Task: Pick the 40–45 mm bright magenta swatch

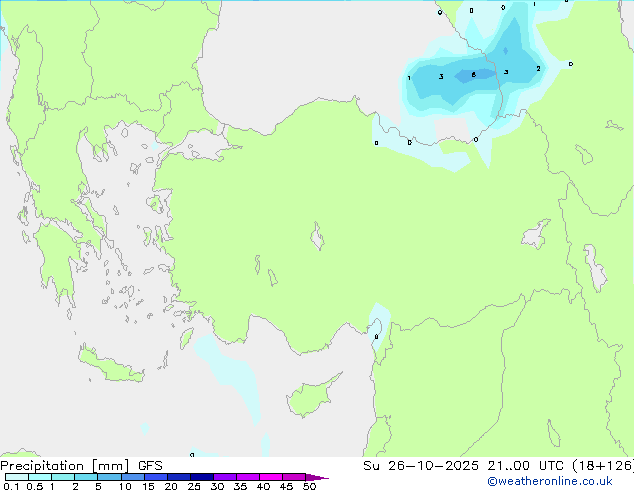Action: 271,477
